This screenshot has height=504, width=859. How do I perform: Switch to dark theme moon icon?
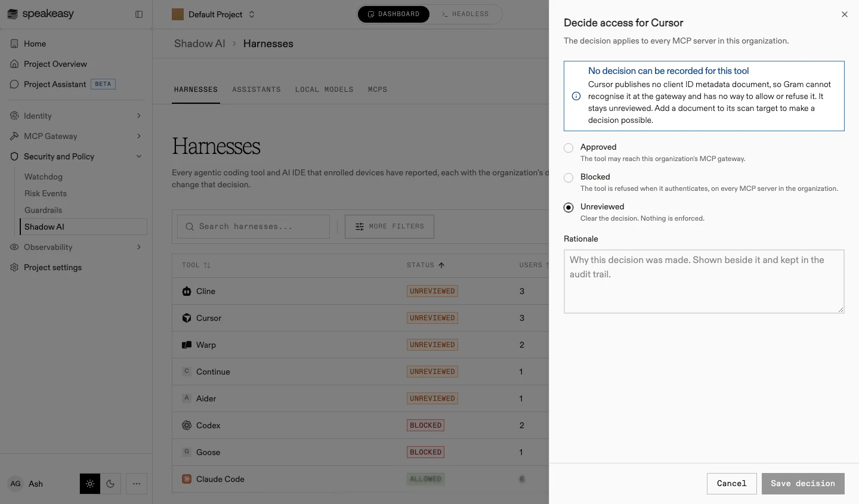tap(110, 484)
